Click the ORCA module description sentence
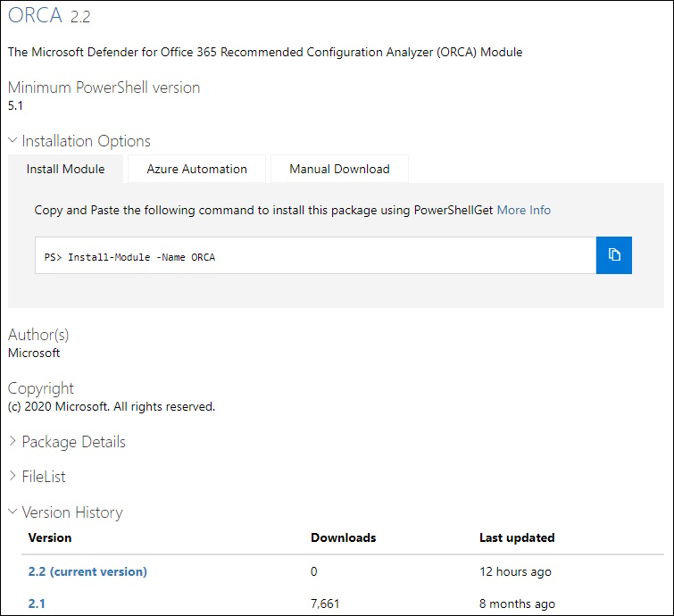The width and height of the screenshot is (674, 616). (265, 52)
